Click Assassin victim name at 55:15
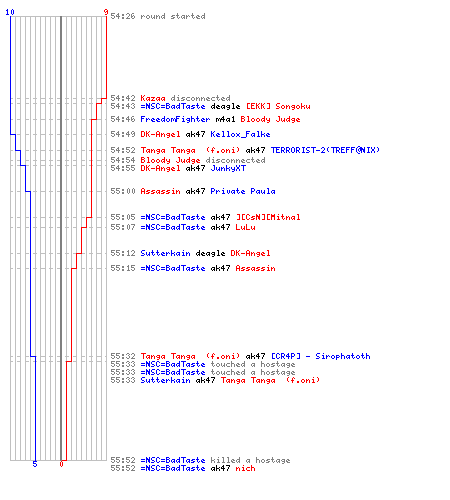This screenshot has width=450, height=500. coord(255,268)
